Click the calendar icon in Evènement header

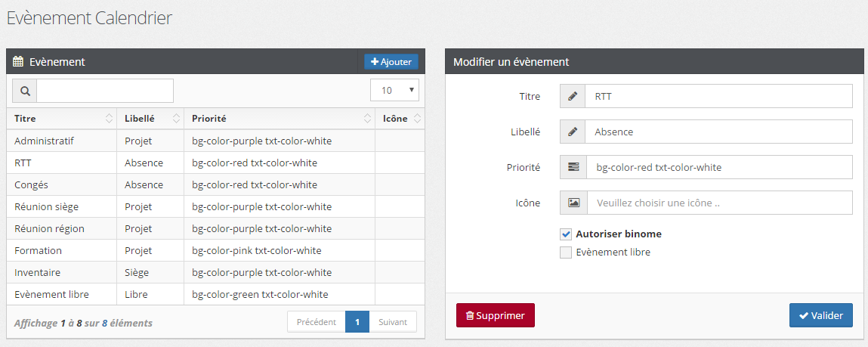click(19, 62)
